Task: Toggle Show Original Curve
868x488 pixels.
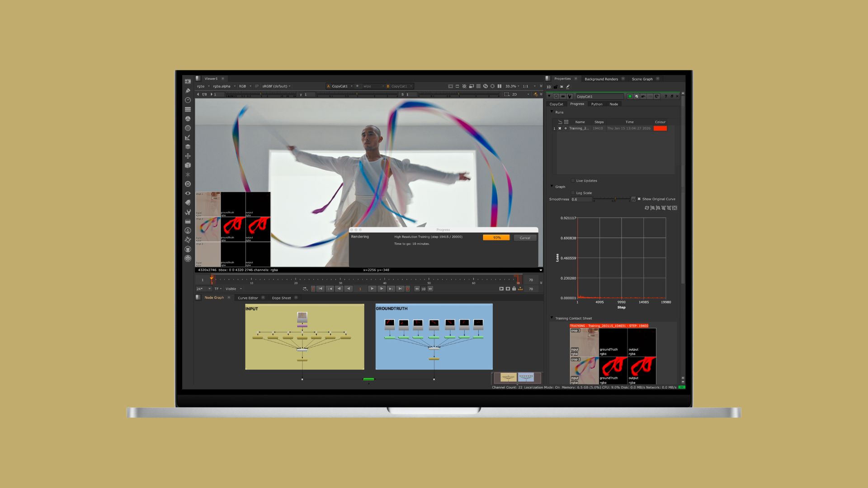Action: pos(639,199)
